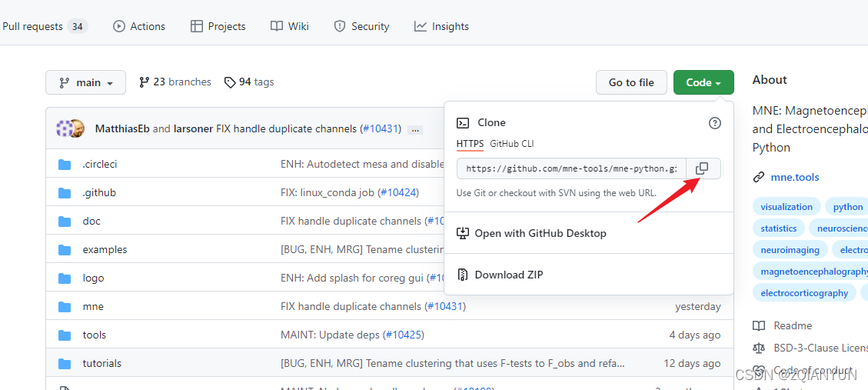
Task: Click the tutorials folder icon
Action: coord(65,363)
